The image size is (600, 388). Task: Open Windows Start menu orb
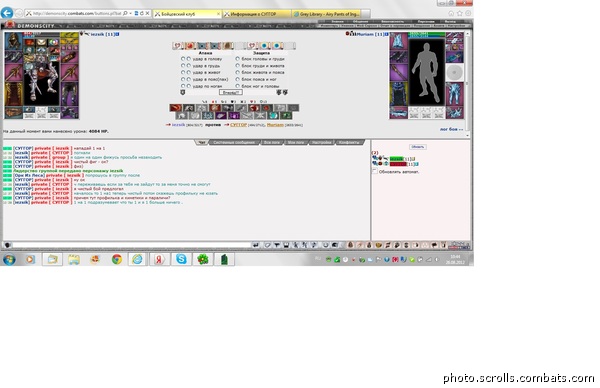pyautogui.click(x=9, y=259)
